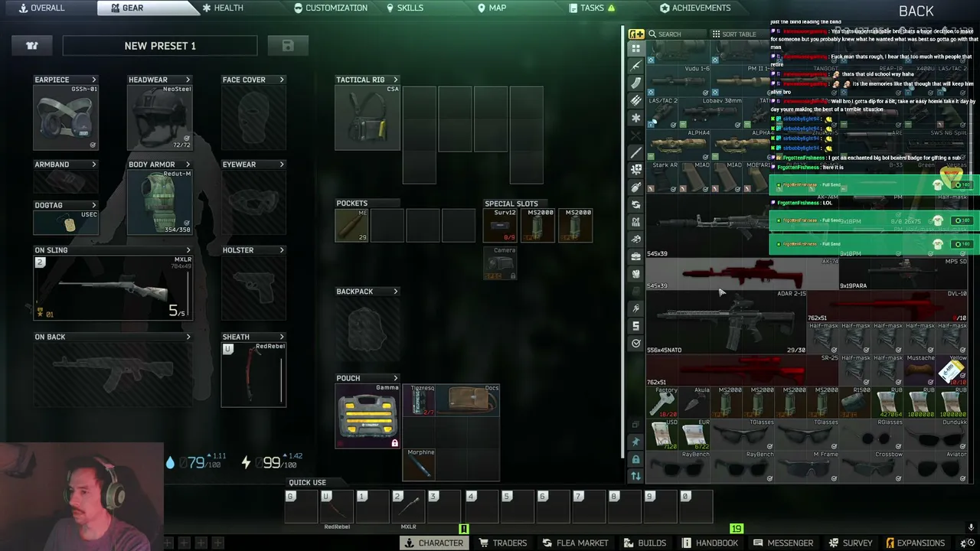
Task: Expand the Sheath slot arrow
Action: [282, 337]
